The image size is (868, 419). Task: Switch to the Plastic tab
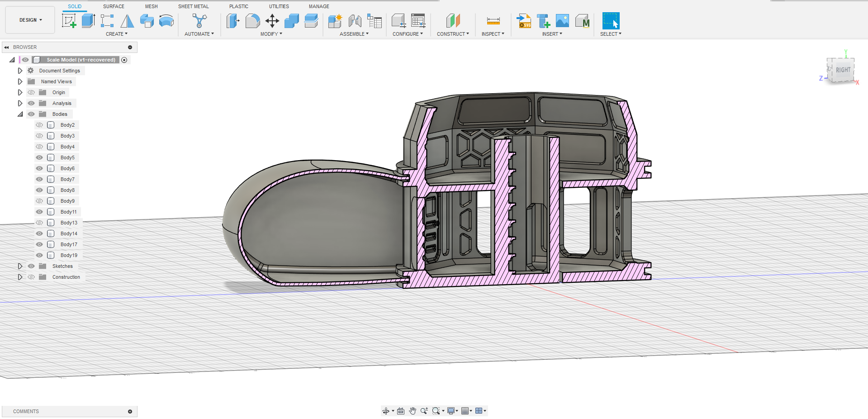click(239, 6)
